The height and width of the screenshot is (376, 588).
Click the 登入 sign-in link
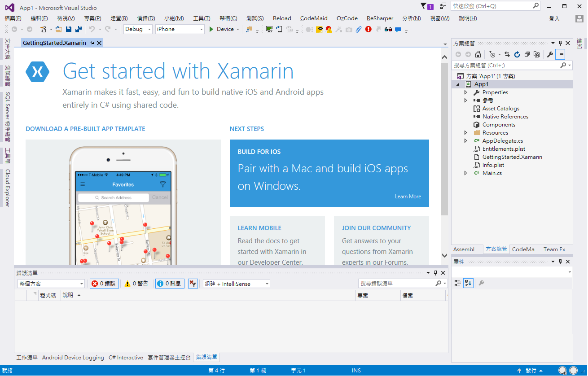554,18
